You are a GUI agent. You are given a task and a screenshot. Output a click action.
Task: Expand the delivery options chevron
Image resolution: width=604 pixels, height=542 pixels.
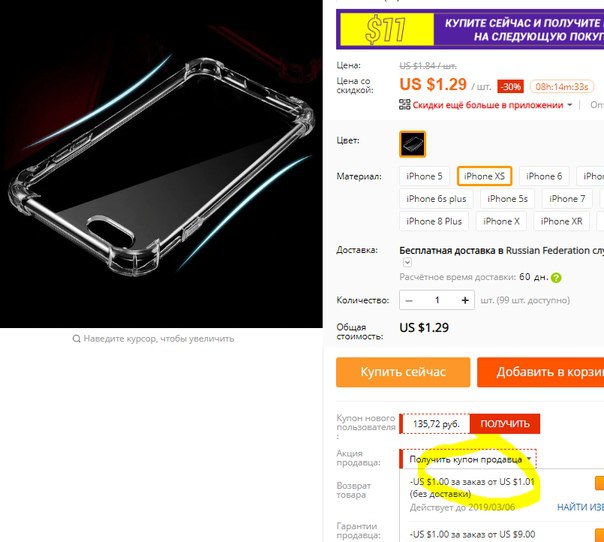tap(407, 263)
